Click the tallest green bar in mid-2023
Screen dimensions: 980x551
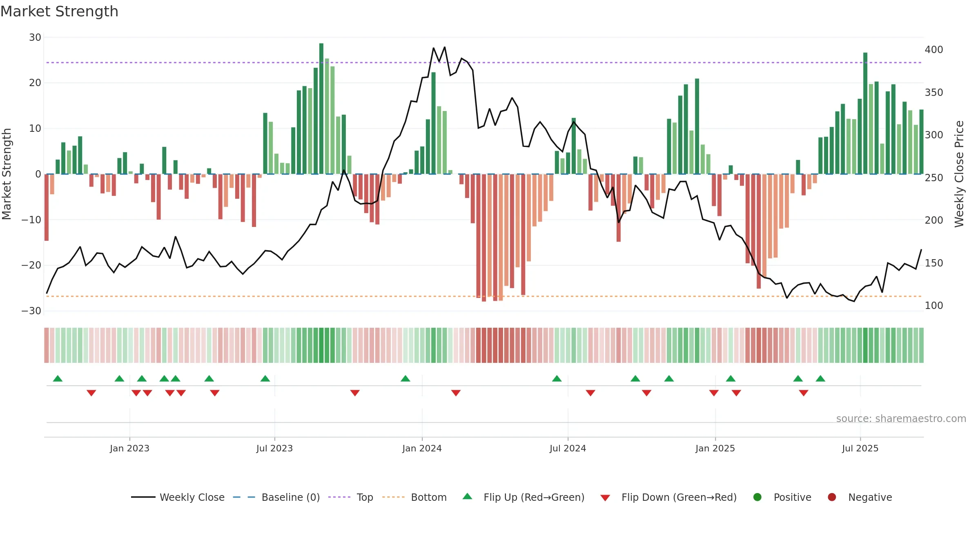[x=321, y=109]
